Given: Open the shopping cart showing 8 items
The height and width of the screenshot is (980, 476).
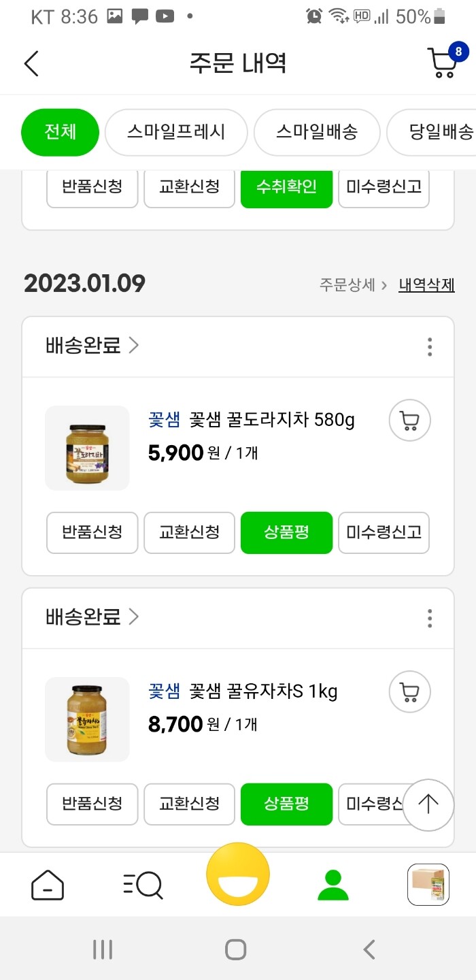Looking at the screenshot, I should point(442,63).
